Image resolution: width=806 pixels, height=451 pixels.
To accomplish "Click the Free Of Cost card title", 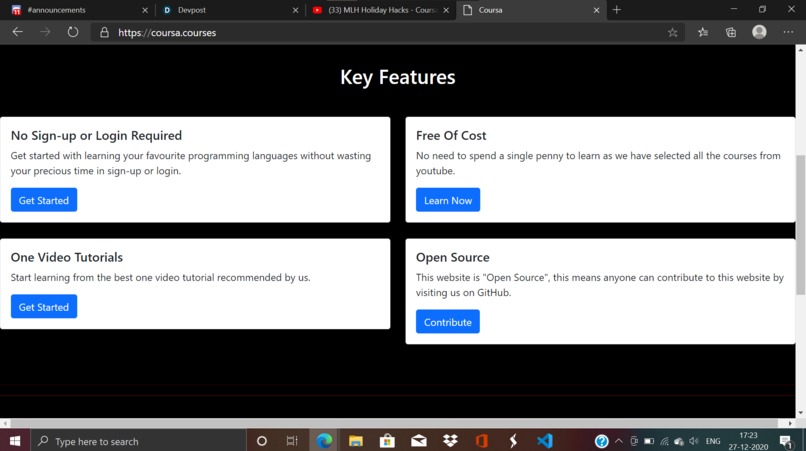I will [x=451, y=135].
